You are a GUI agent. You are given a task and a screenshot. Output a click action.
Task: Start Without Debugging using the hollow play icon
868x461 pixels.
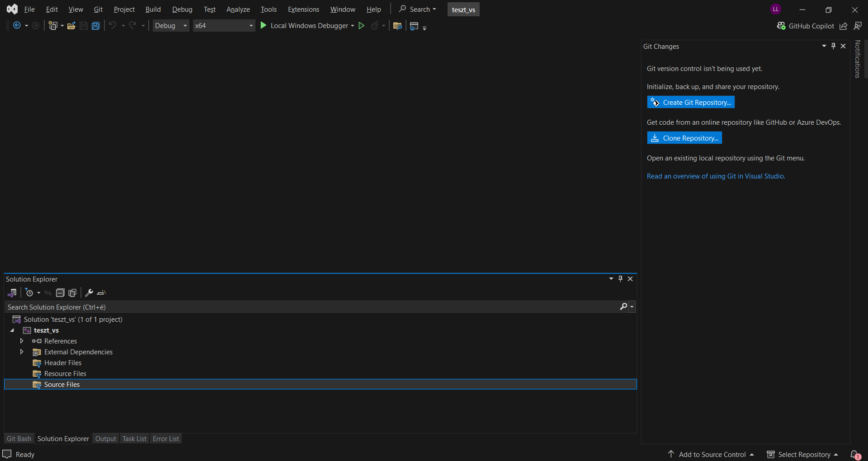(x=361, y=26)
